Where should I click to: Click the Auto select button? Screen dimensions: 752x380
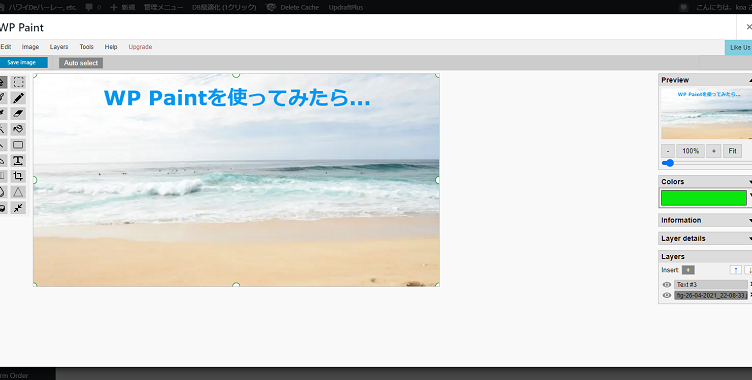coord(81,63)
